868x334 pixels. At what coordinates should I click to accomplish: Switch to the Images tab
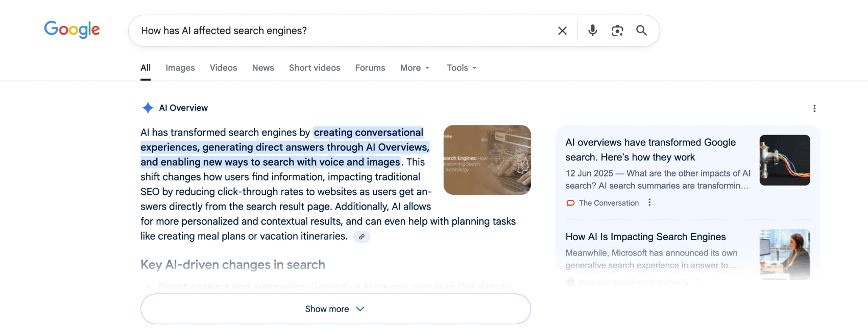pyautogui.click(x=180, y=68)
